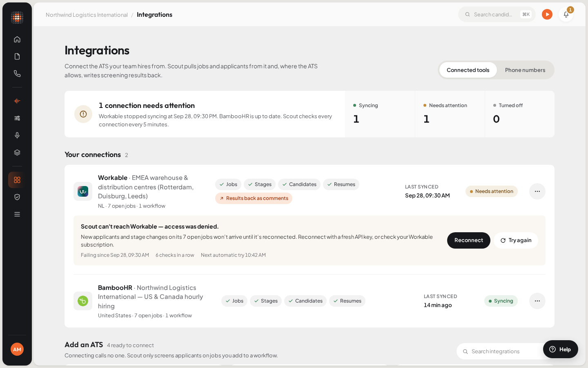Click Workable's Needs attention status badge
The image size is (588, 368).
492,191
